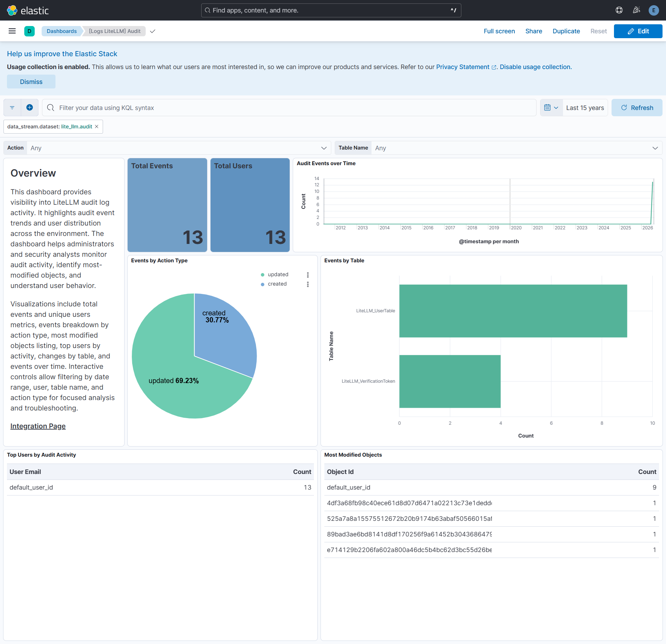666x644 pixels.
Task: Add a new filter with plus icon
Action: (x=30, y=108)
